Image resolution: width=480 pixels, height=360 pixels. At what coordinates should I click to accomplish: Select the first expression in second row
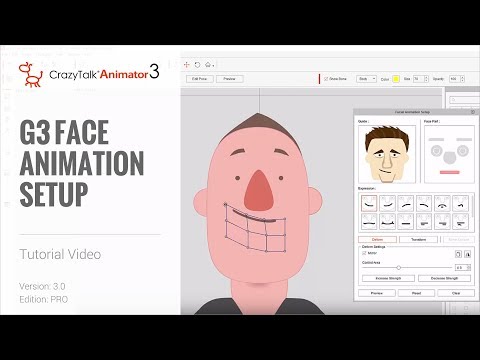tap(369, 222)
